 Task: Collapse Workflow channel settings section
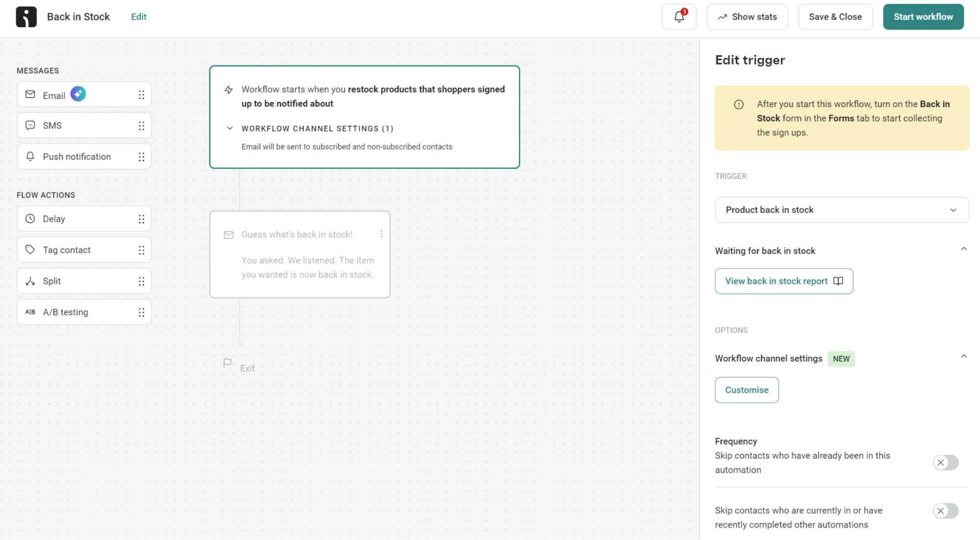pos(964,356)
